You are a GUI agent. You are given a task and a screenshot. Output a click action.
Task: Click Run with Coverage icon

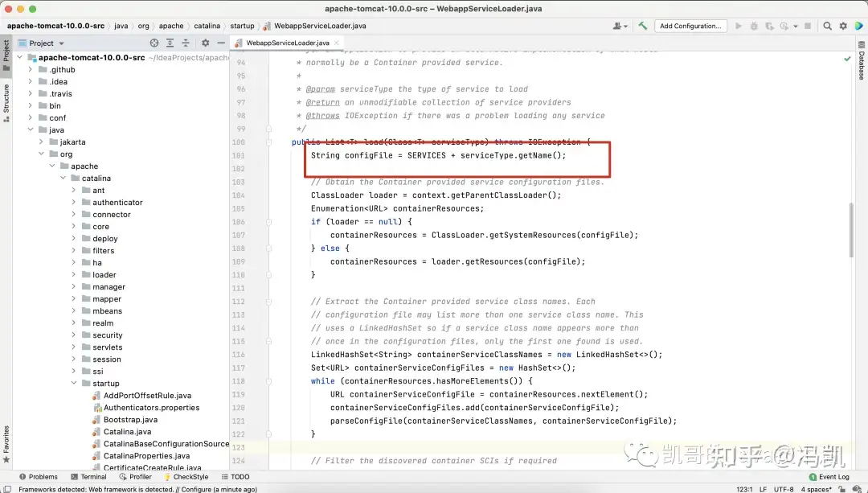pyautogui.click(x=769, y=26)
